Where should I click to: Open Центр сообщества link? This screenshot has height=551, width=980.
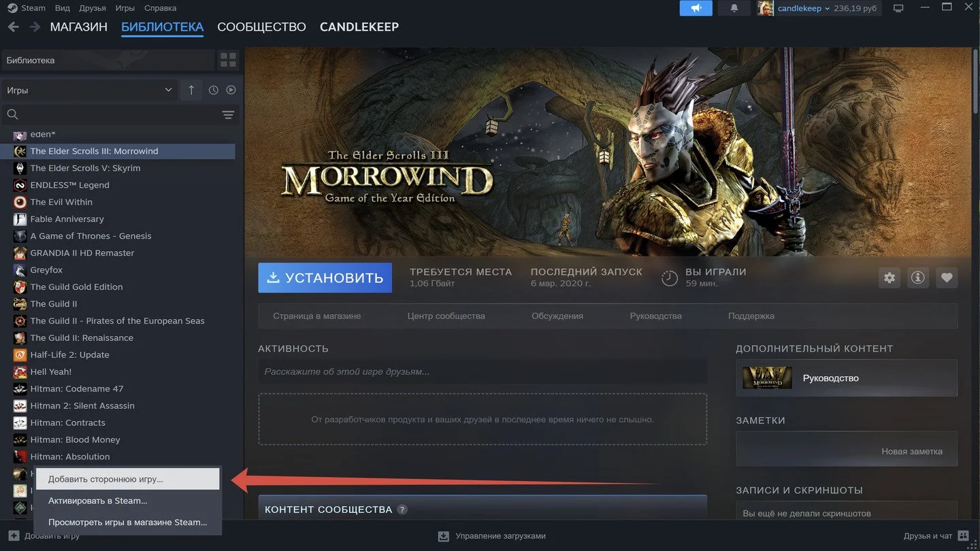coord(446,316)
